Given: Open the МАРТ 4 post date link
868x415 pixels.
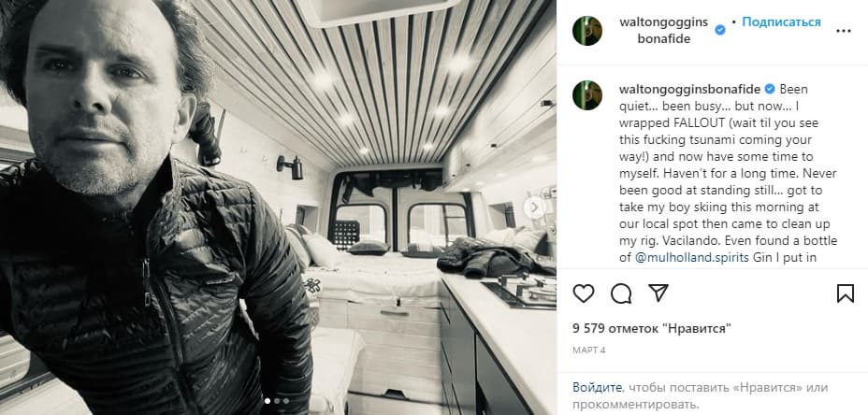Looking at the screenshot, I should tap(589, 351).
